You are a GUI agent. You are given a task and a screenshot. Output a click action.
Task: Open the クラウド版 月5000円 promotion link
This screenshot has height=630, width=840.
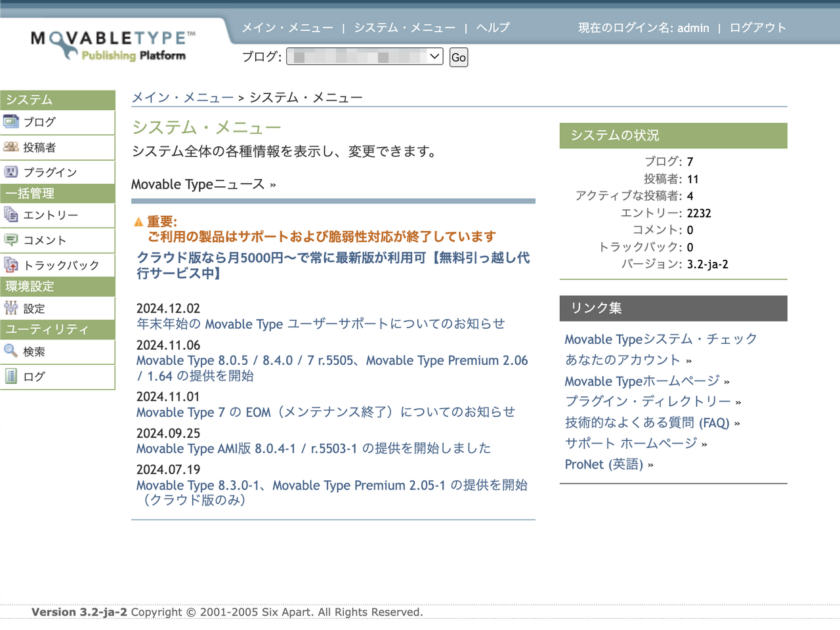pos(333,265)
